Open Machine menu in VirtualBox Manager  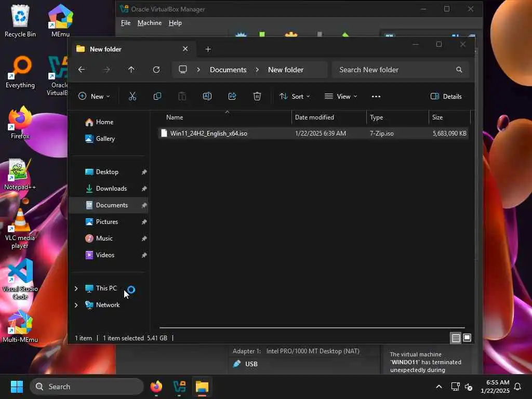tap(150, 23)
